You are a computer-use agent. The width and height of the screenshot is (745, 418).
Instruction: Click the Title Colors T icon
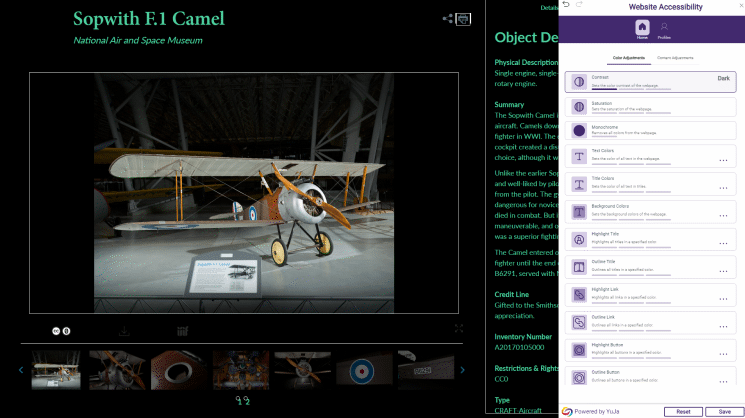[x=579, y=184]
